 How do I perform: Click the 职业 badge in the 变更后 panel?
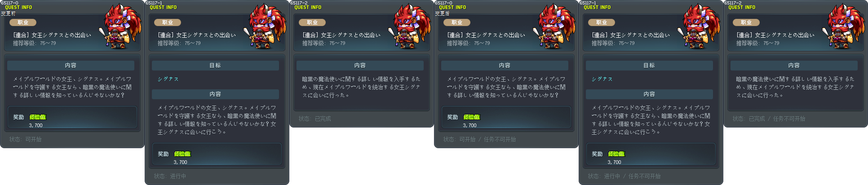point(457,22)
